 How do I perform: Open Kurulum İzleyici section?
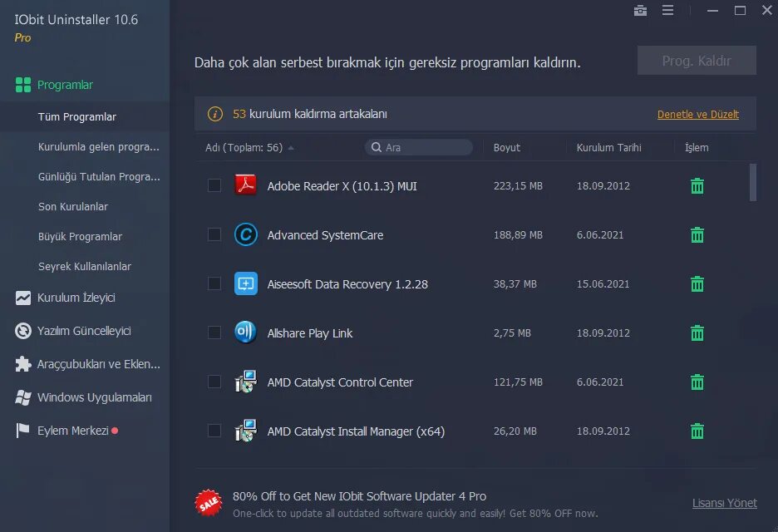(x=76, y=298)
